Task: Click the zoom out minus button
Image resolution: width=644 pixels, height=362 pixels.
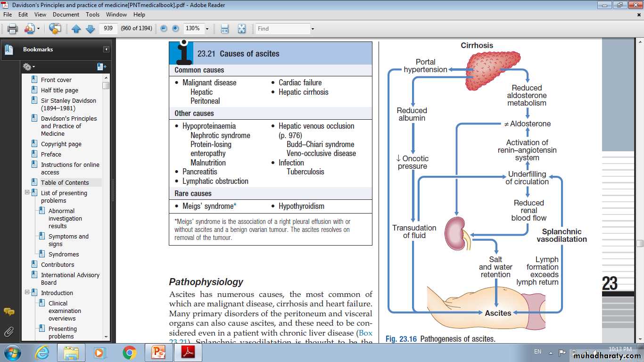Action: click(164, 29)
